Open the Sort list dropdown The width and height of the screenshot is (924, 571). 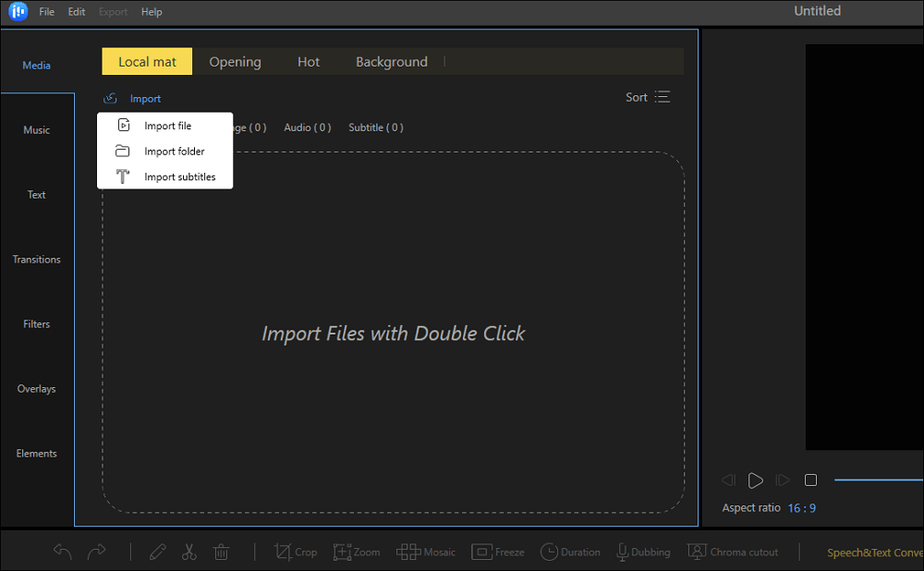648,97
